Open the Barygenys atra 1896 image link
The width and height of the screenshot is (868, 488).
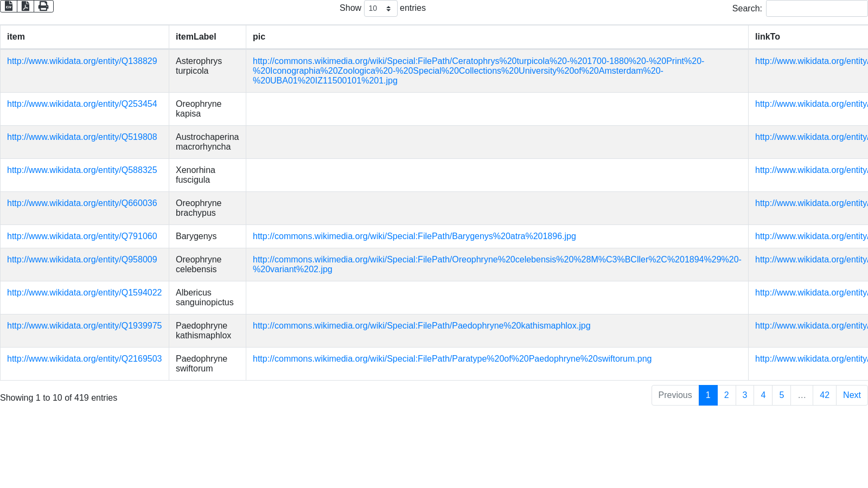(x=414, y=236)
